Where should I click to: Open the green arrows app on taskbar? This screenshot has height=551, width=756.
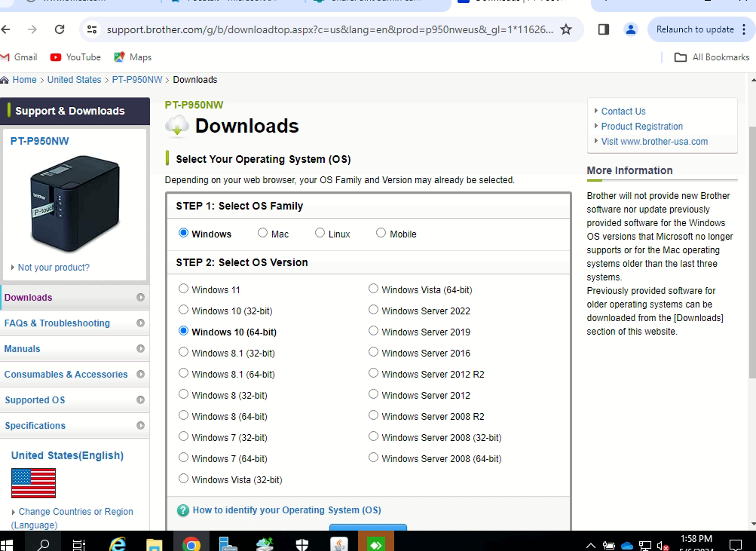point(376,545)
